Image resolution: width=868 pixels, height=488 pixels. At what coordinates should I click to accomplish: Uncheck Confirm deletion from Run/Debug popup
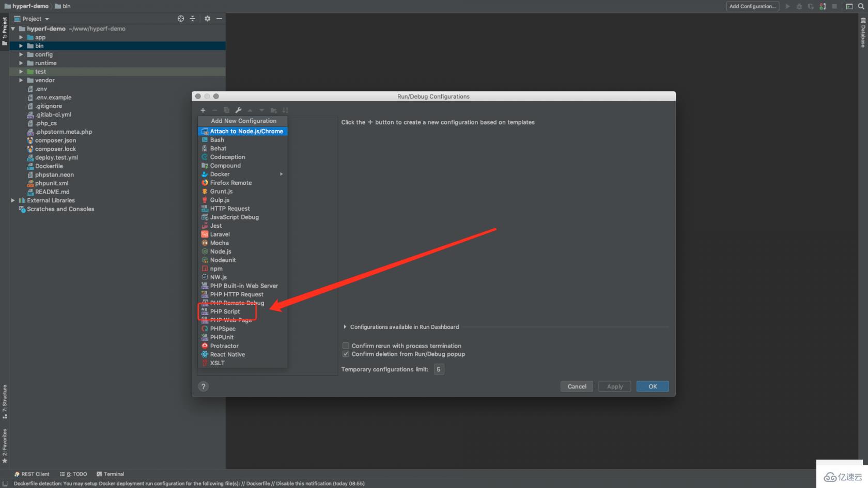346,354
